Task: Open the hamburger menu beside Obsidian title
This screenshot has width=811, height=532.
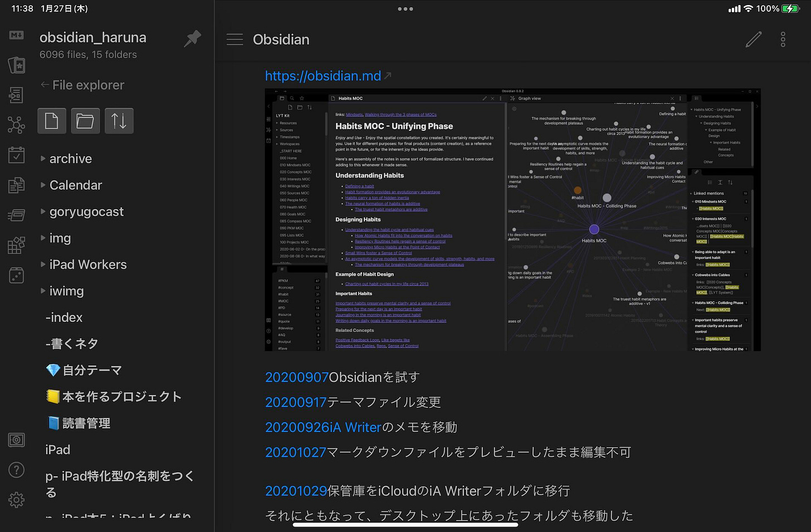Action: coord(234,40)
